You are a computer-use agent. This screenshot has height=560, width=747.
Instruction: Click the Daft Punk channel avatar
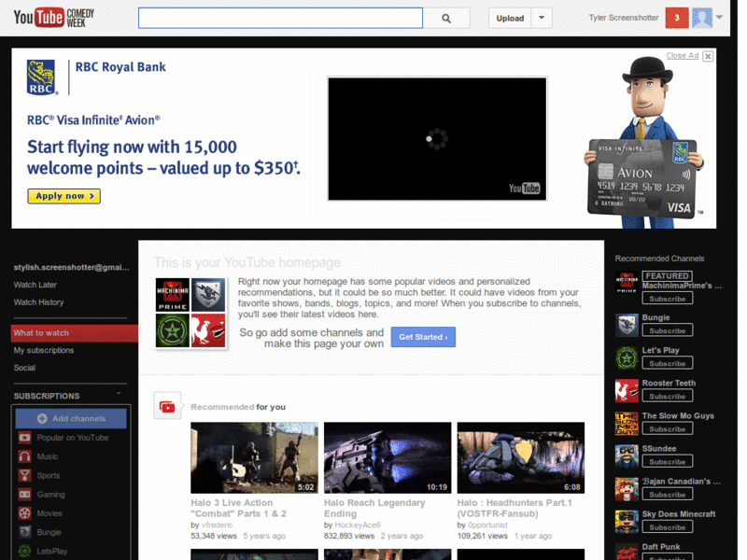click(627, 553)
